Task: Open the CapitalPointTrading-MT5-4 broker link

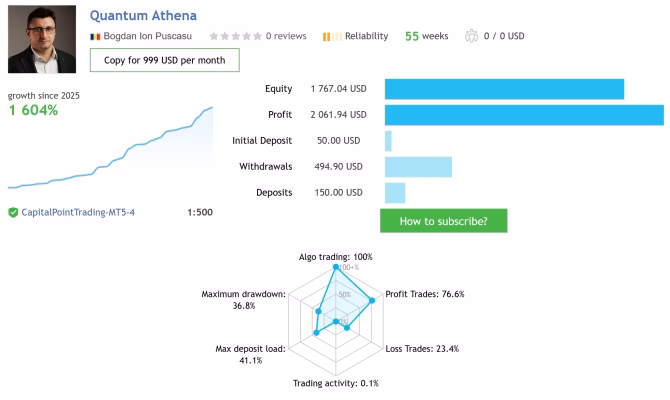Action: pos(78,212)
